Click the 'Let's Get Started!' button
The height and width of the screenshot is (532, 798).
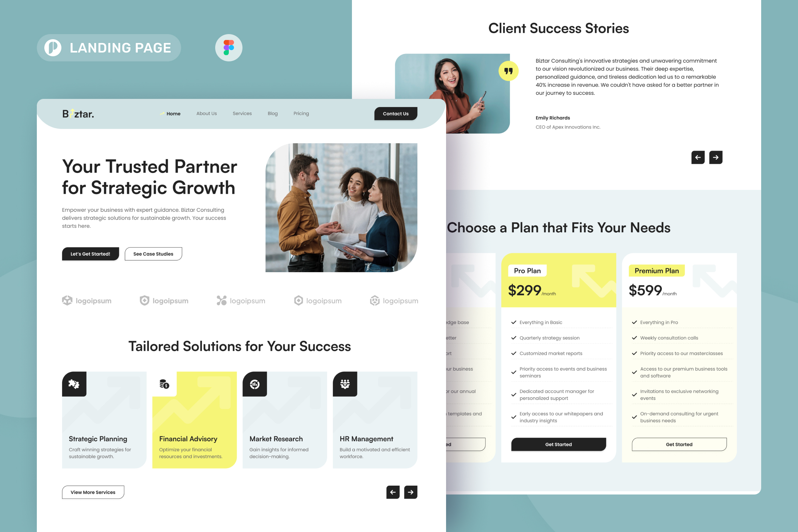click(x=90, y=253)
